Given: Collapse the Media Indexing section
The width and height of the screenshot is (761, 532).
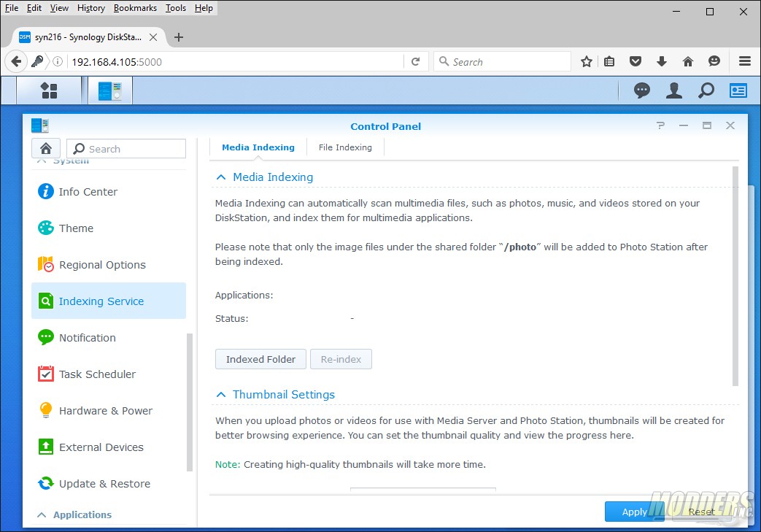Looking at the screenshot, I should (x=221, y=177).
